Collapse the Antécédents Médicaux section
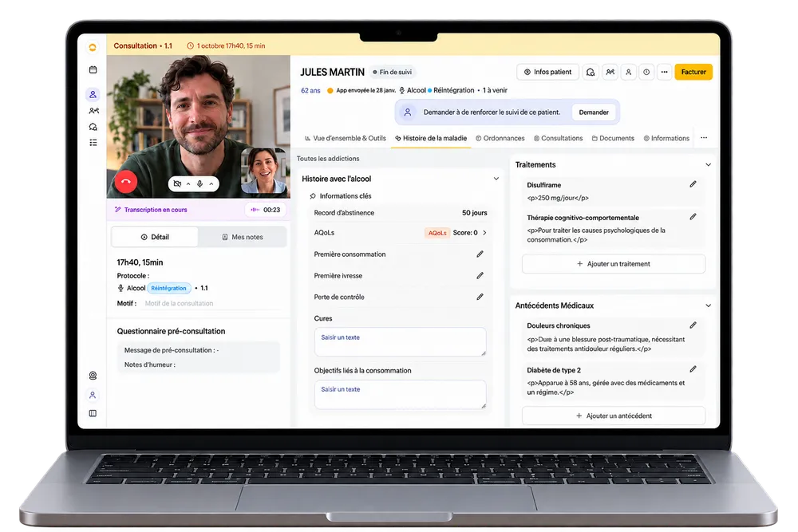 [708, 305]
